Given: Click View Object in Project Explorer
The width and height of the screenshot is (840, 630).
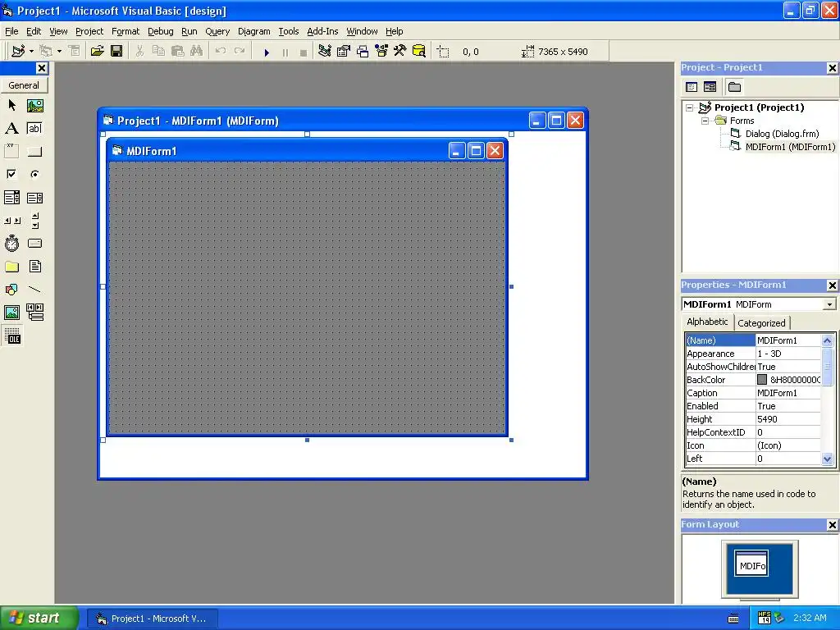Looking at the screenshot, I should (710, 87).
